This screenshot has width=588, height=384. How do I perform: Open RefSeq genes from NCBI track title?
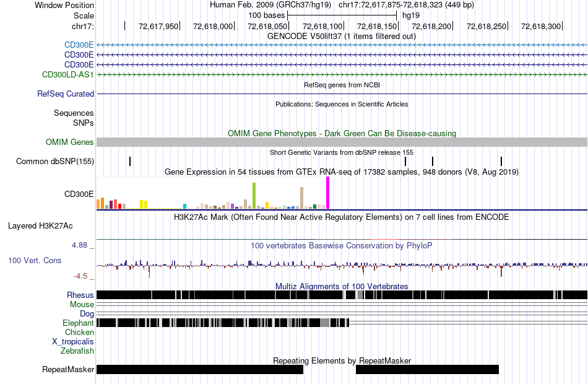[342, 85]
